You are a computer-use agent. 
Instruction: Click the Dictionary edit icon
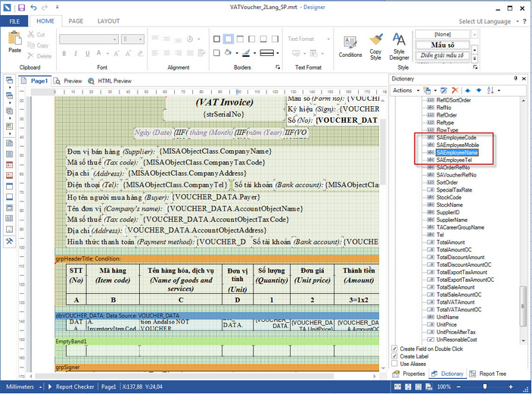pyautogui.click(x=443, y=90)
